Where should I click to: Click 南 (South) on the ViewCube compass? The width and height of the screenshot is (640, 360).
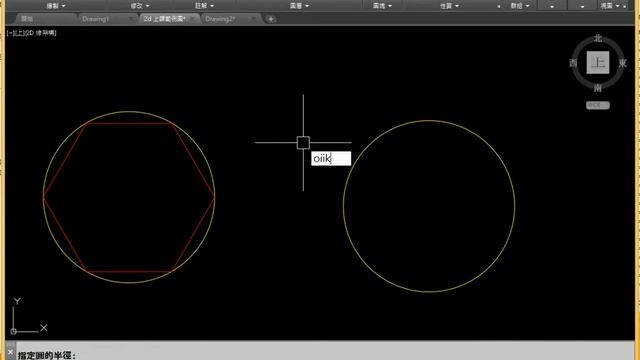coord(598,88)
